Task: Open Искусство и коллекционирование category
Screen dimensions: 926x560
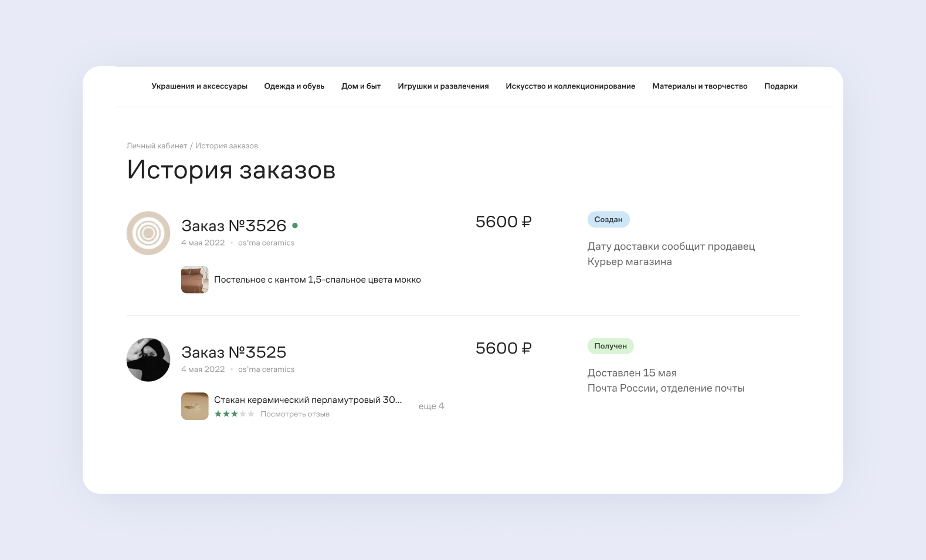Action: [571, 86]
